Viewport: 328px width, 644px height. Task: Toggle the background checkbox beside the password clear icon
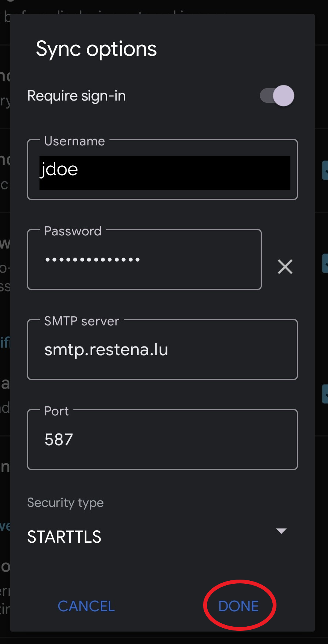[x=325, y=263]
